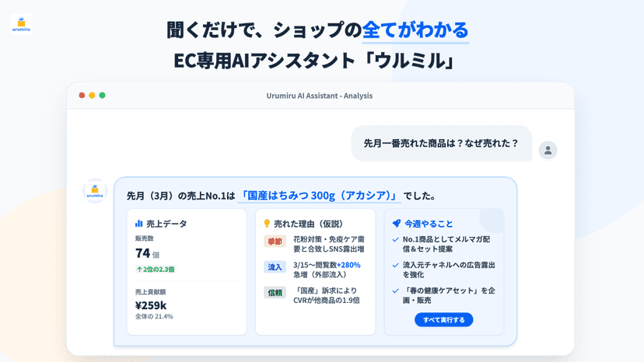Click the user avatar beside the question bubble

(548, 150)
